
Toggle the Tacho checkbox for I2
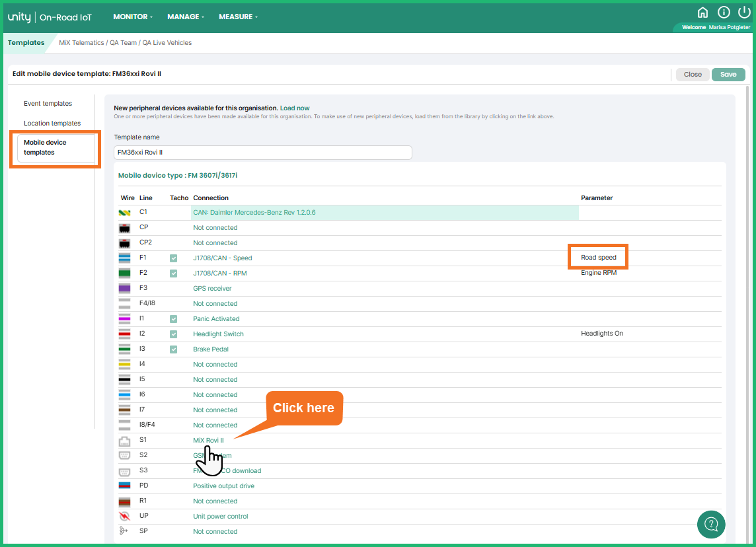pyautogui.click(x=174, y=334)
